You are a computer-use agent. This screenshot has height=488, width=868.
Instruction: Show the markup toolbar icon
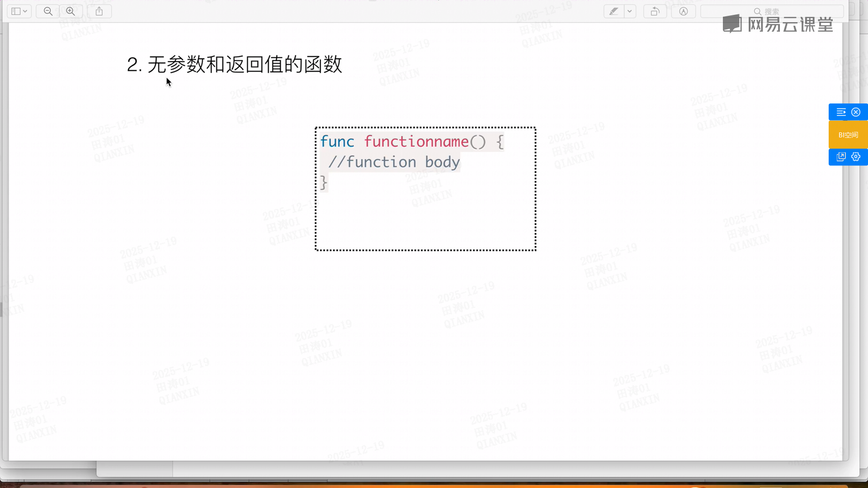(683, 11)
